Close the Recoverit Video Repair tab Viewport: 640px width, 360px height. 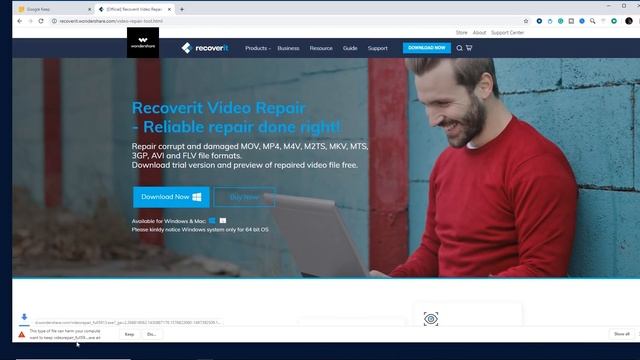[169, 9]
